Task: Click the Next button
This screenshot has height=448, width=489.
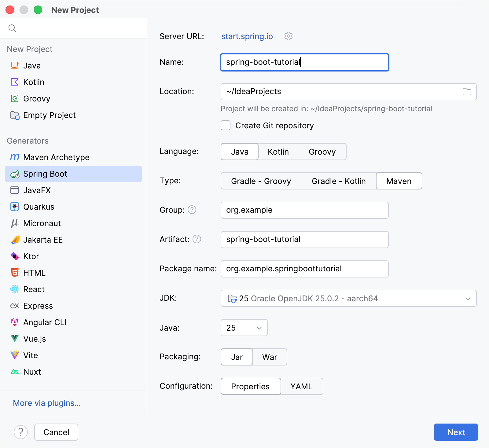Action: tap(456, 432)
